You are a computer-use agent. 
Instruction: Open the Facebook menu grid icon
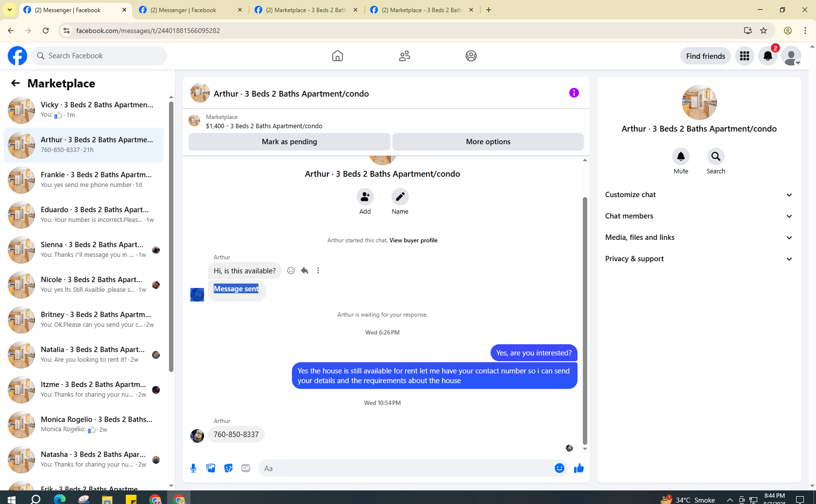tap(745, 56)
